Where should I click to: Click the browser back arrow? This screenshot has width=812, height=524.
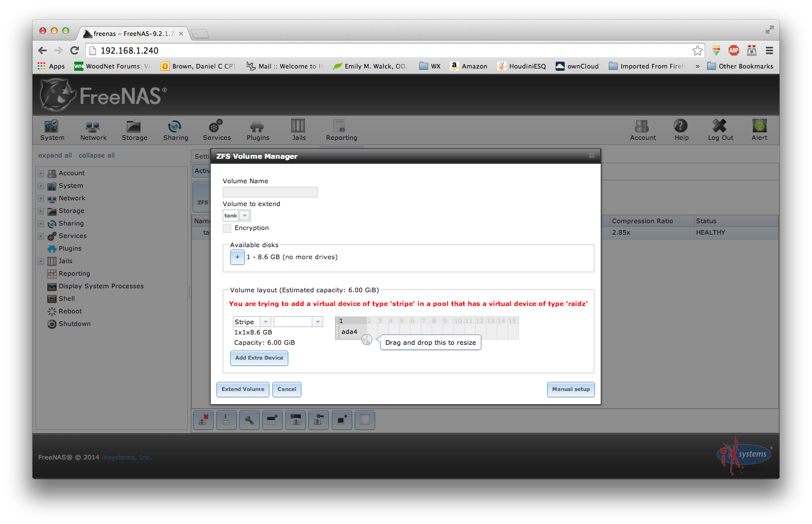click(42, 50)
